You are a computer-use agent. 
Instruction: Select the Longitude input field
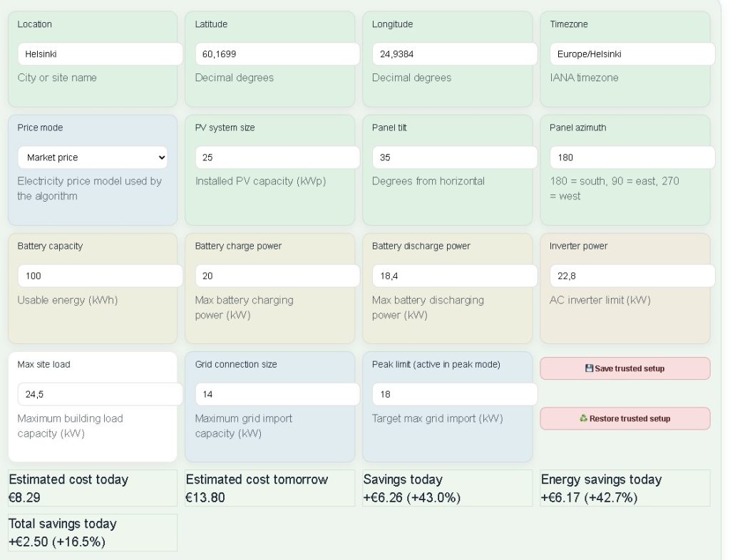point(455,54)
